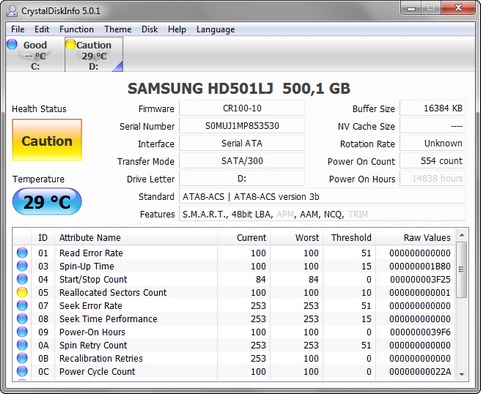Click the ID column header
The width and height of the screenshot is (481, 394).
pos(43,237)
